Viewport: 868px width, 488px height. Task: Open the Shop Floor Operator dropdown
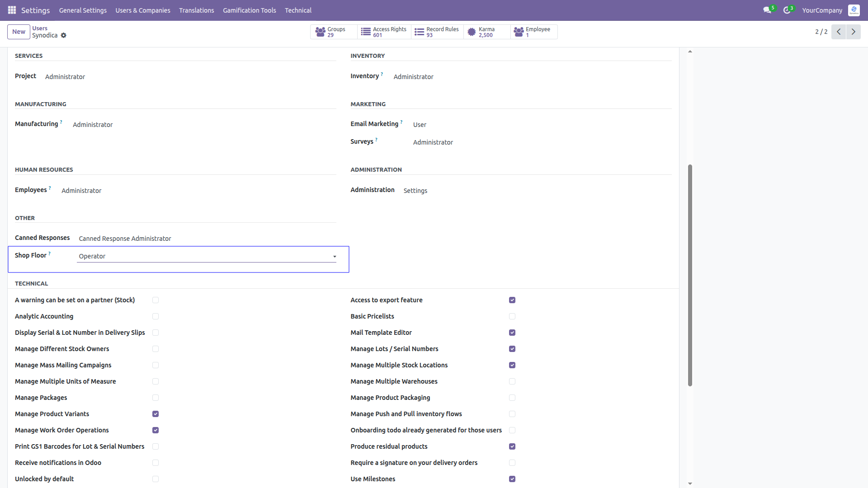207,256
